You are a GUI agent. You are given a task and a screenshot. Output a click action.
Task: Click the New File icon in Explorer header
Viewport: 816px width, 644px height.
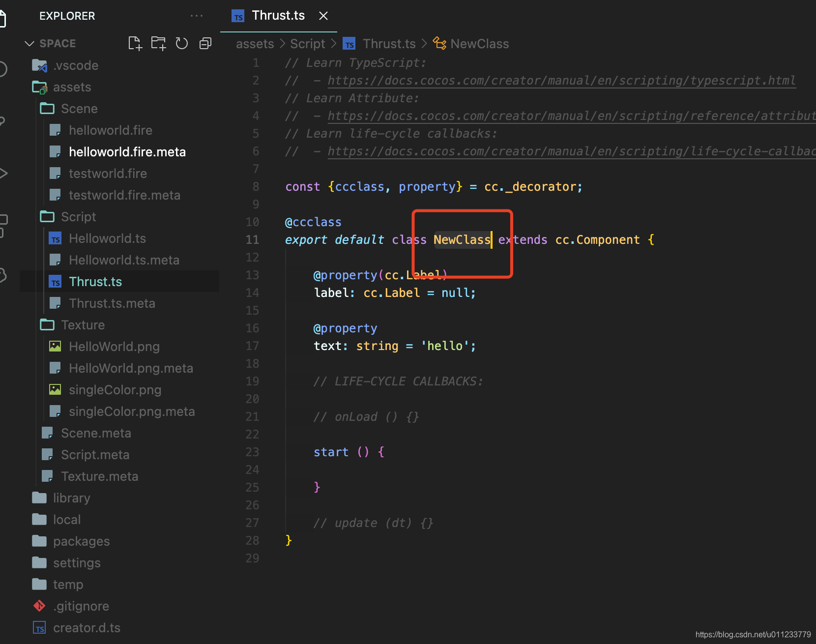point(135,43)
